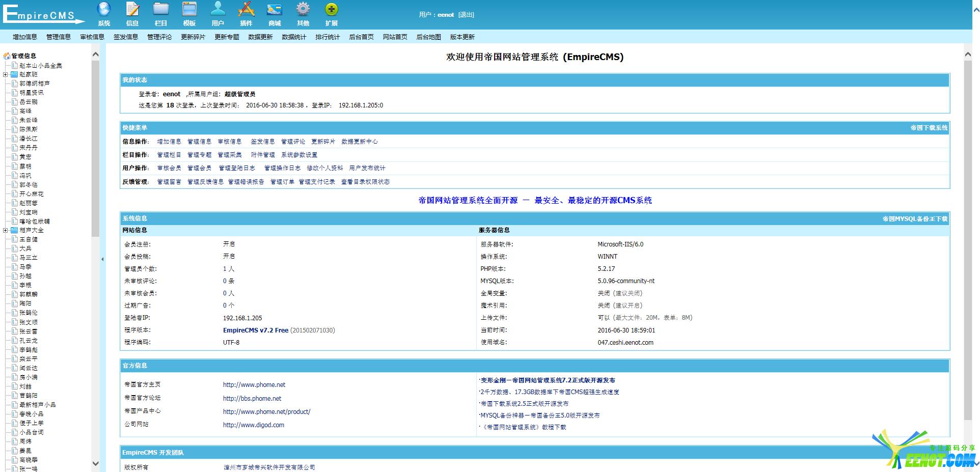Viewport: 980px width, 472px height.
Task: Click the 信息 (Info) notepad icon
Action: tap(132, 10)
